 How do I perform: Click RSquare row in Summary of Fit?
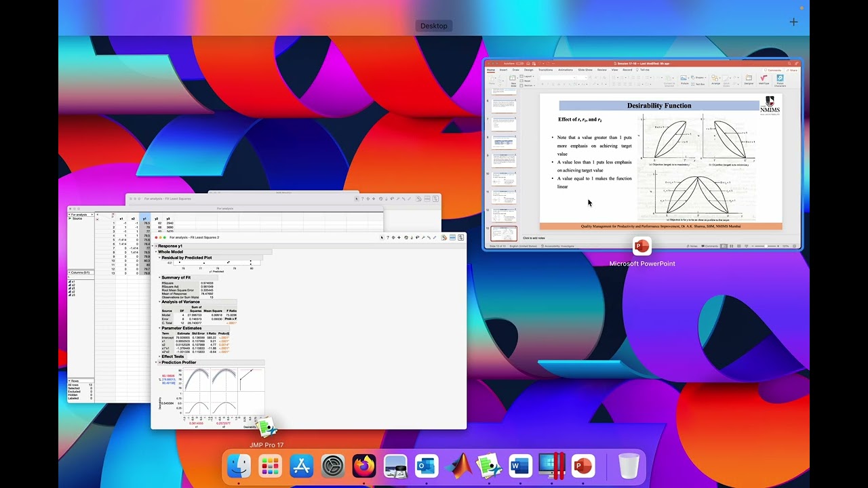[188, 283]
